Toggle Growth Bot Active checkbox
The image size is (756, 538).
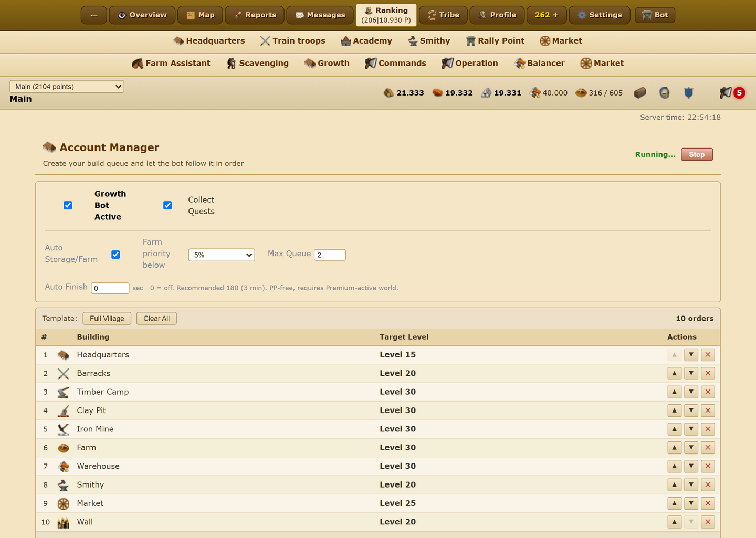tap(68, 205)
